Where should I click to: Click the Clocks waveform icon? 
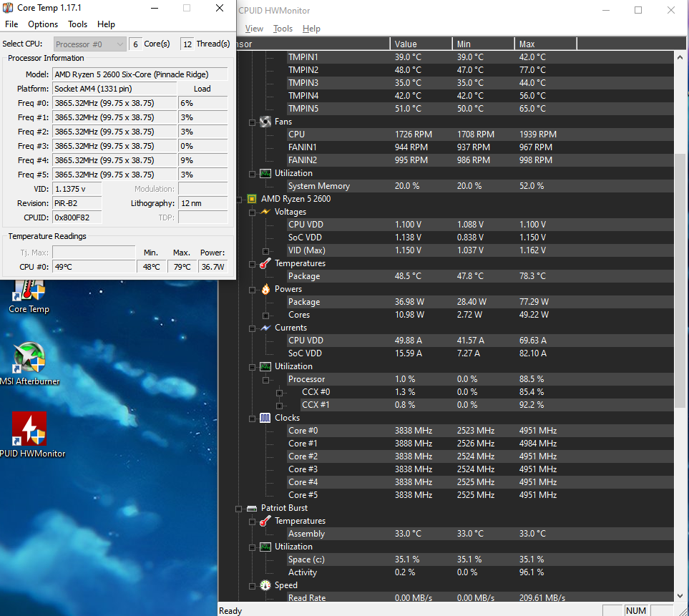click(x=265, y=418)
